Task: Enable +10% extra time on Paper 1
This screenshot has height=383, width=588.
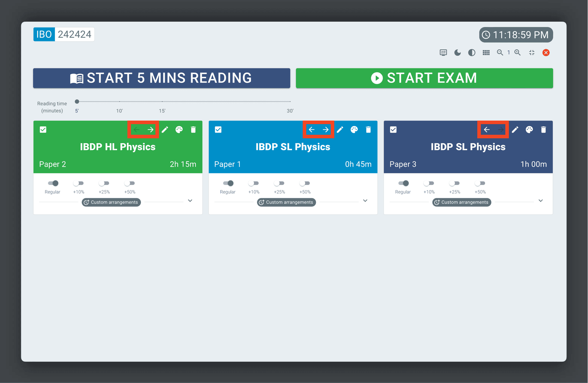Action: point(254,183)
